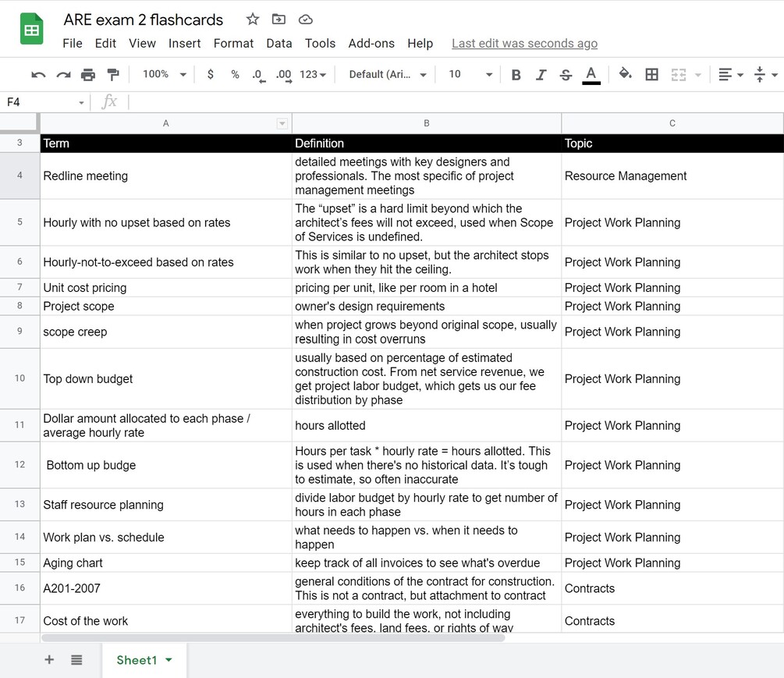Select row 4 header

20,176
